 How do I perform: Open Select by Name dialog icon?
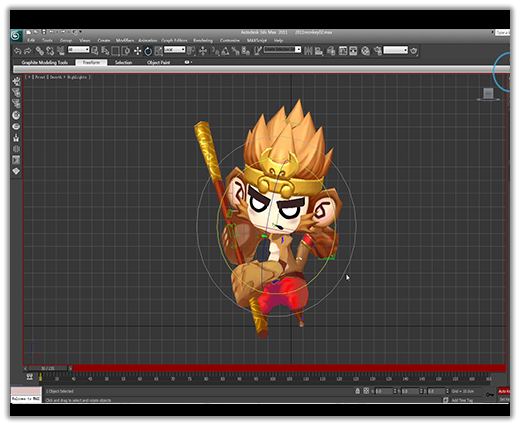105,51
